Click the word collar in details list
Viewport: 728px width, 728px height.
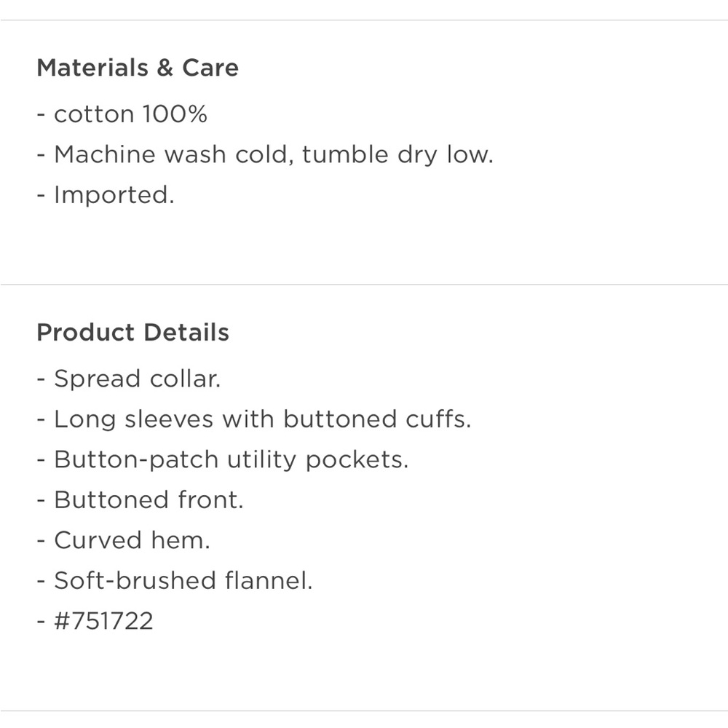(185, 379)
